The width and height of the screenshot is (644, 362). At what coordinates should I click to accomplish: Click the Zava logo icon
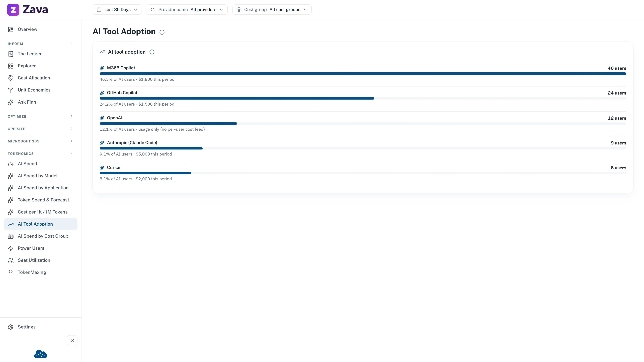coord(13,10)
